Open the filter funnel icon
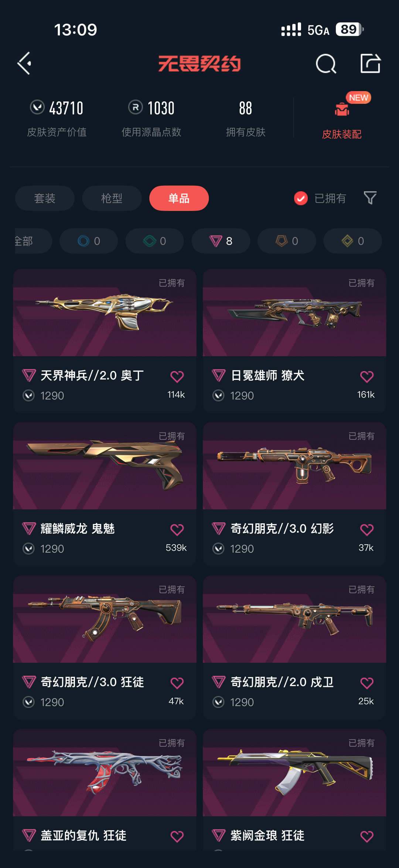399x868 pixels. pyautogui.click(x=370, y=198)
